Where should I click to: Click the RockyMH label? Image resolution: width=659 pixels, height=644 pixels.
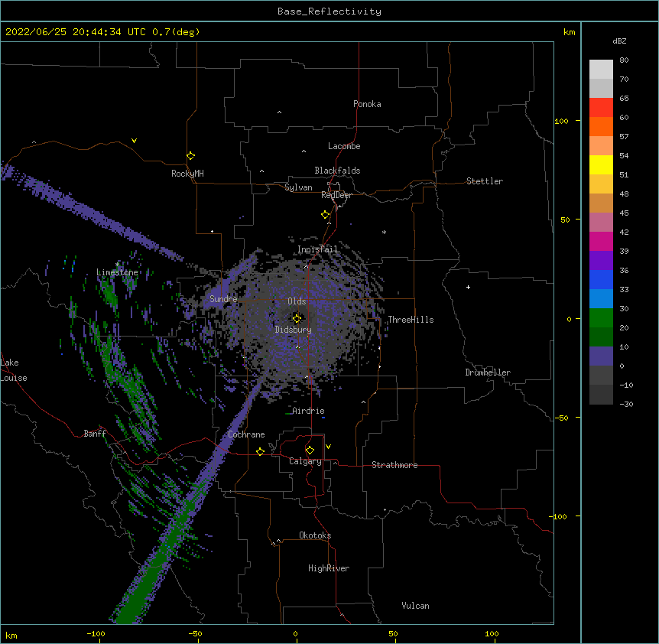tap(187, 174)
